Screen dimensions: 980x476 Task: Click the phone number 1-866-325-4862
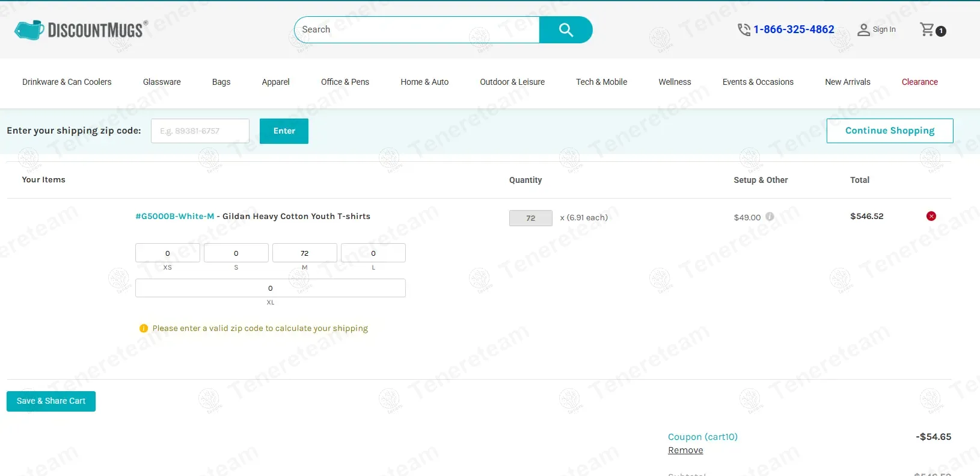click(793, 29)
